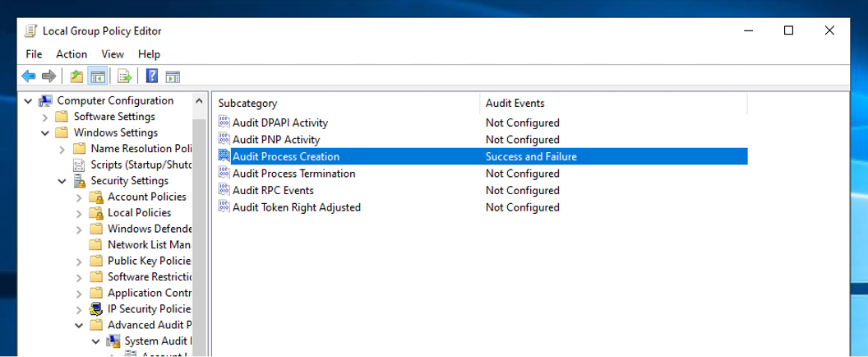Maximize the Local Group Policy Editor window
The image size is (868, 357).
point(788,31)
